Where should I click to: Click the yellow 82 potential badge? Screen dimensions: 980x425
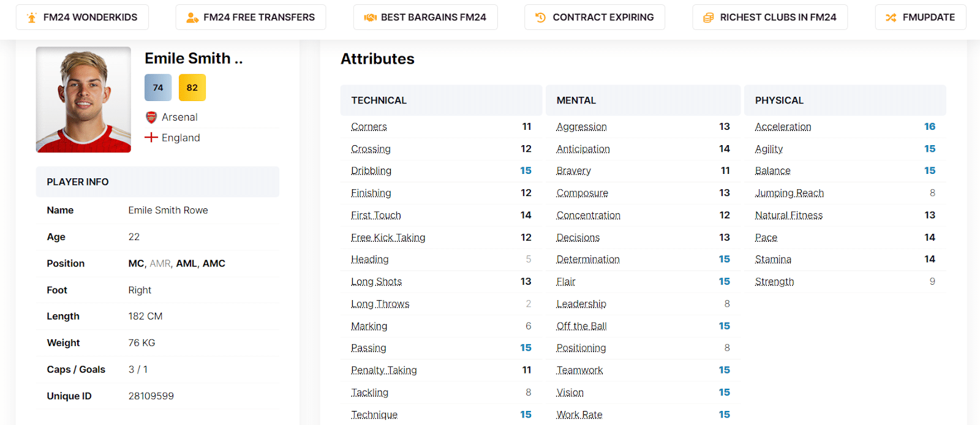pyautogui.click(x=192, y=88)
